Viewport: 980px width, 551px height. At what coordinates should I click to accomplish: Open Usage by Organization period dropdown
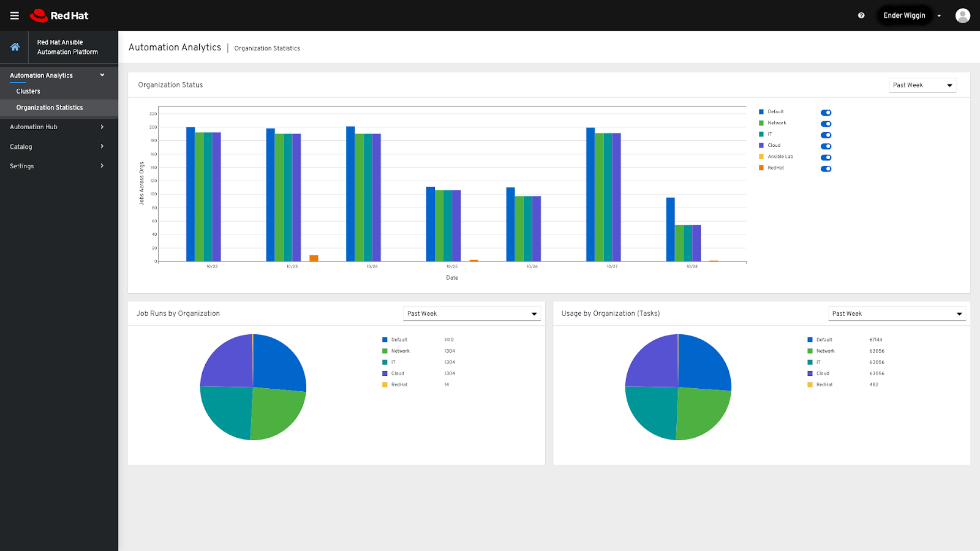[897, 313]
